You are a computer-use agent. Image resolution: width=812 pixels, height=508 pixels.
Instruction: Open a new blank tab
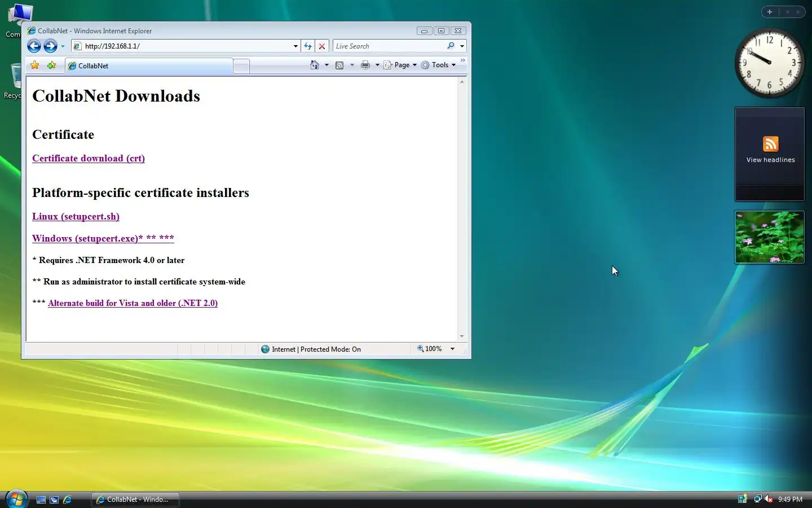pyautogui.click(x=241, y=67)
